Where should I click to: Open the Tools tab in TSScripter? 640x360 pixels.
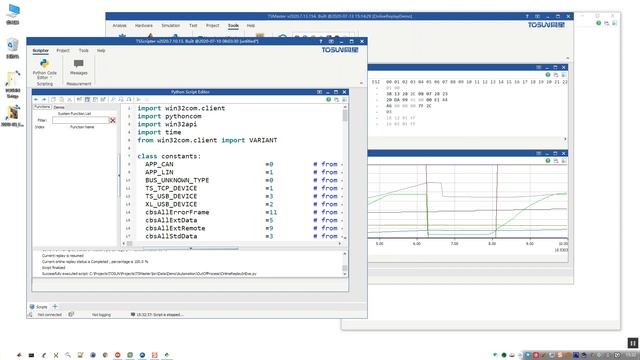pos(84,51)
